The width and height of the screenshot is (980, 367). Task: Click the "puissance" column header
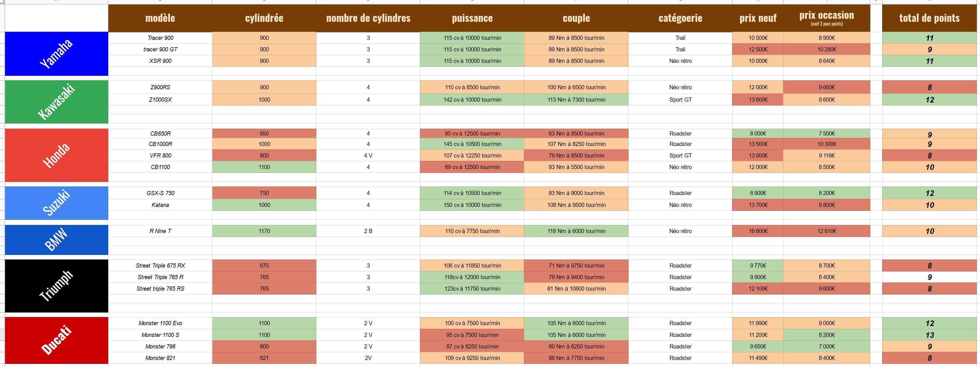472,18
